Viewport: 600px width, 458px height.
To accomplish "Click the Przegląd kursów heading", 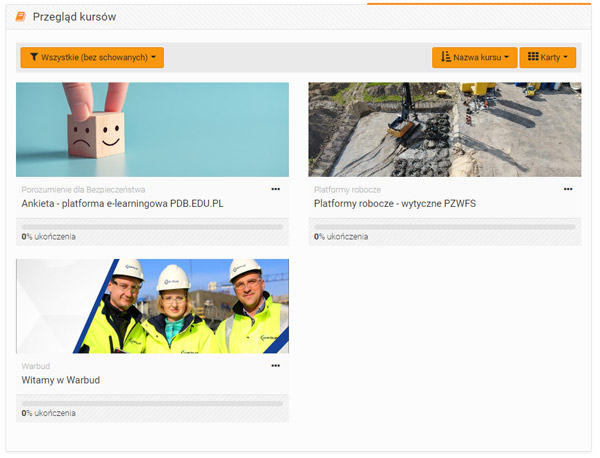I will pos(74,17).
